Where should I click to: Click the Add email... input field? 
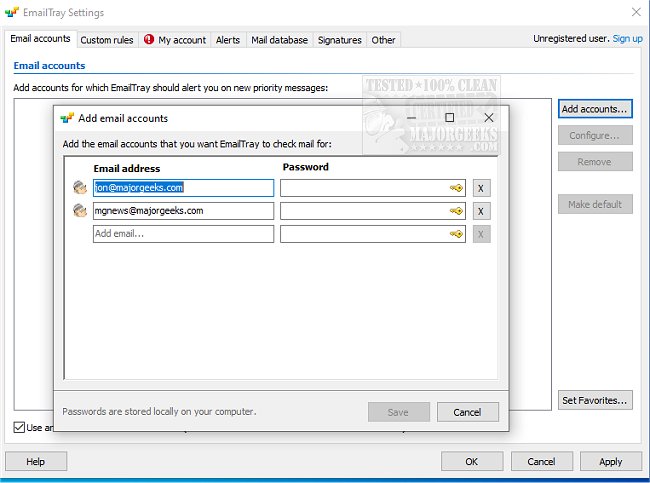183,233
